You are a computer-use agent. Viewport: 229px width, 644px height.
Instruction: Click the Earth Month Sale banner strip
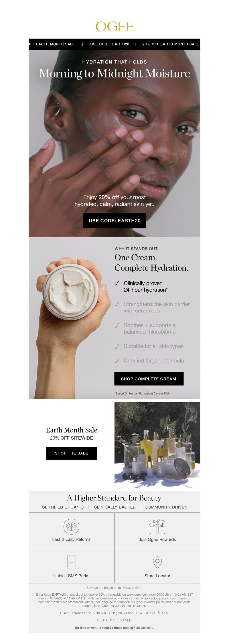(114, 44)
